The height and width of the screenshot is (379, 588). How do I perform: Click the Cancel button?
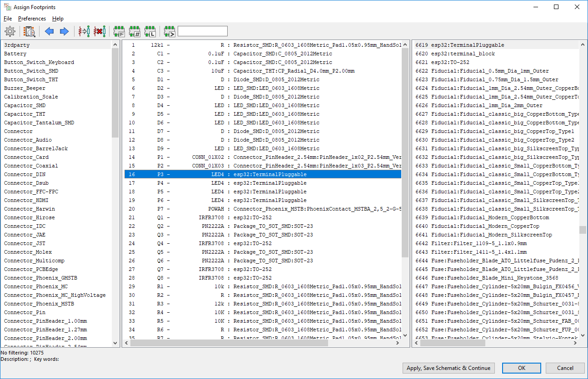(x=565, y=368)
